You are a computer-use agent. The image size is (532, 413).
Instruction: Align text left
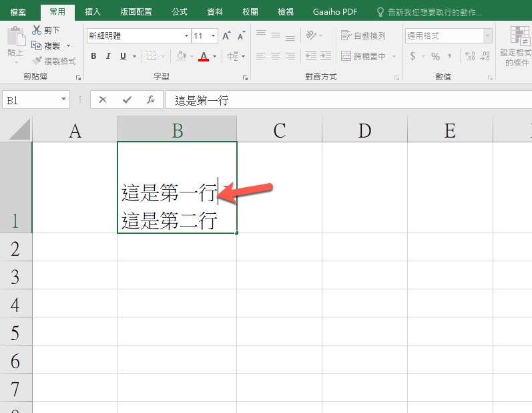point(261,56)
